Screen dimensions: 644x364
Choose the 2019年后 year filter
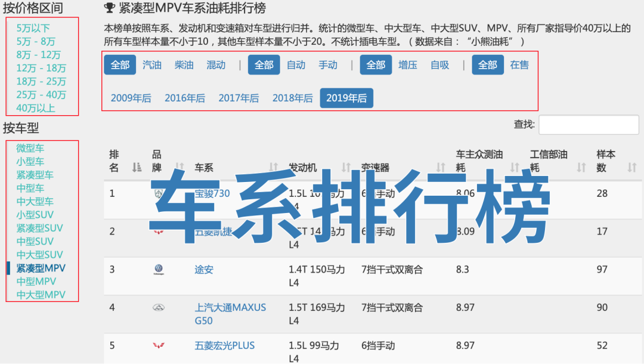(x=346, y=98)
